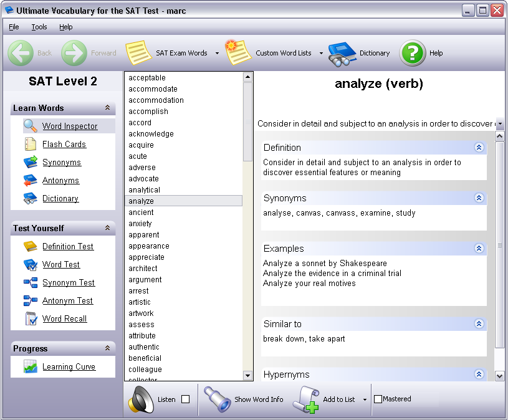This screenshot has height=420, width=508.
Task: Open SAT Exam Words dropdown arrow
Action: click(x=217, y=54)
